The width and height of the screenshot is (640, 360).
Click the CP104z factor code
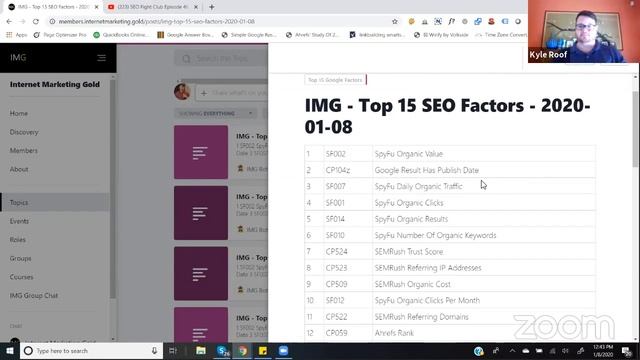pos(338,170)
